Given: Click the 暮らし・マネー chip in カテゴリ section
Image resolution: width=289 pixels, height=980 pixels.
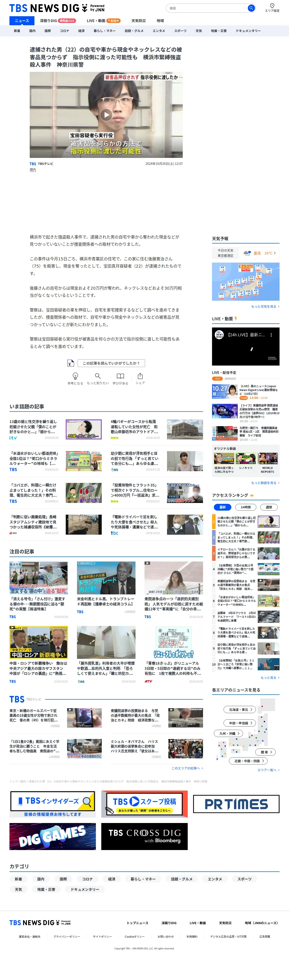Looking at the screenshot, I should point(143,879).
